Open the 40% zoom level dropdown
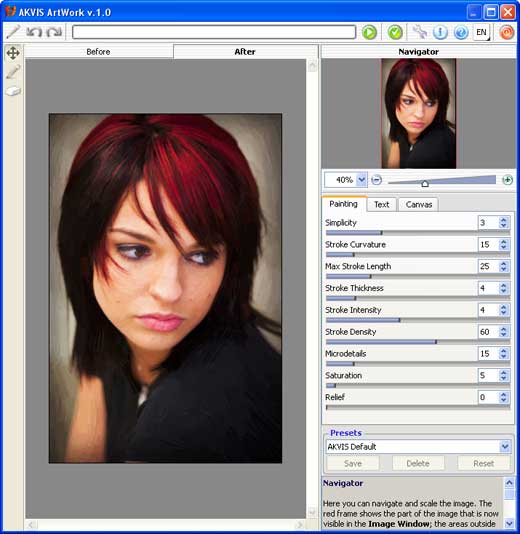The width and height of the screenshot is (520, 534). (362, 179)
